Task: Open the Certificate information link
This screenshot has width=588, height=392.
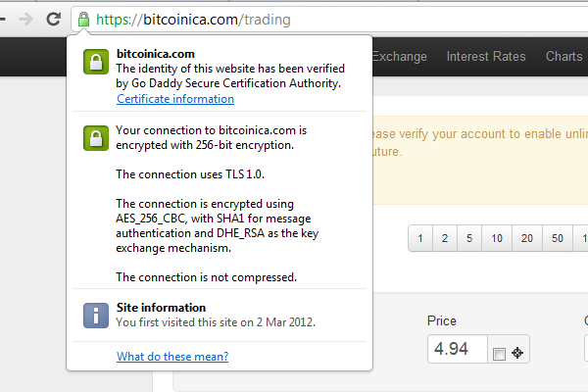Action: pyautogui.click(x=175, y=99)
